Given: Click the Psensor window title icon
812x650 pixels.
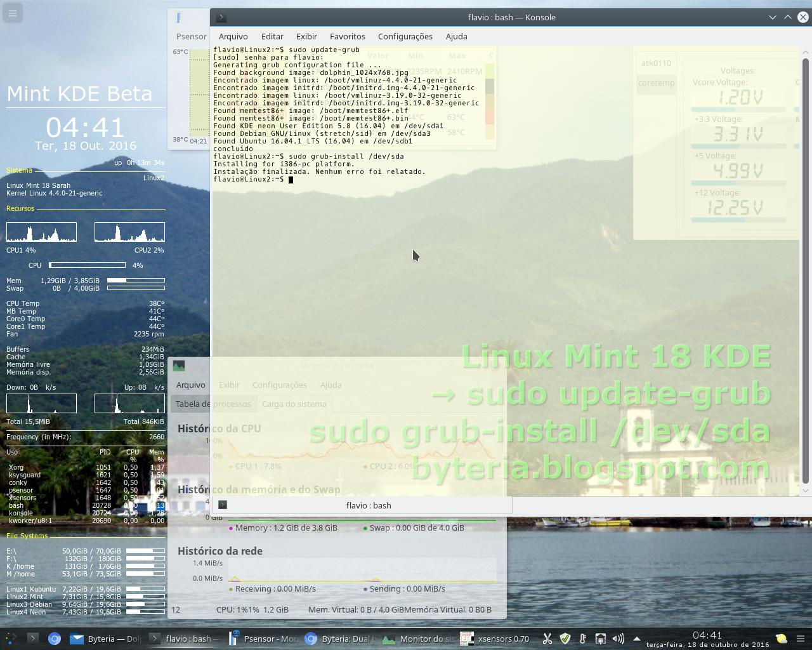Looking at the screenshot, I should 178,17.
